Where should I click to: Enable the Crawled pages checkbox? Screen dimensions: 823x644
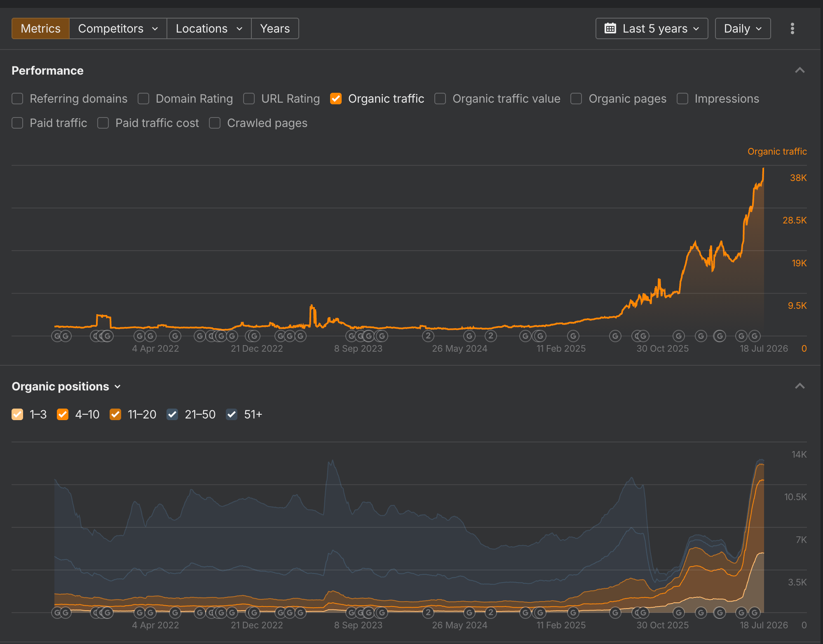[215, 123]
